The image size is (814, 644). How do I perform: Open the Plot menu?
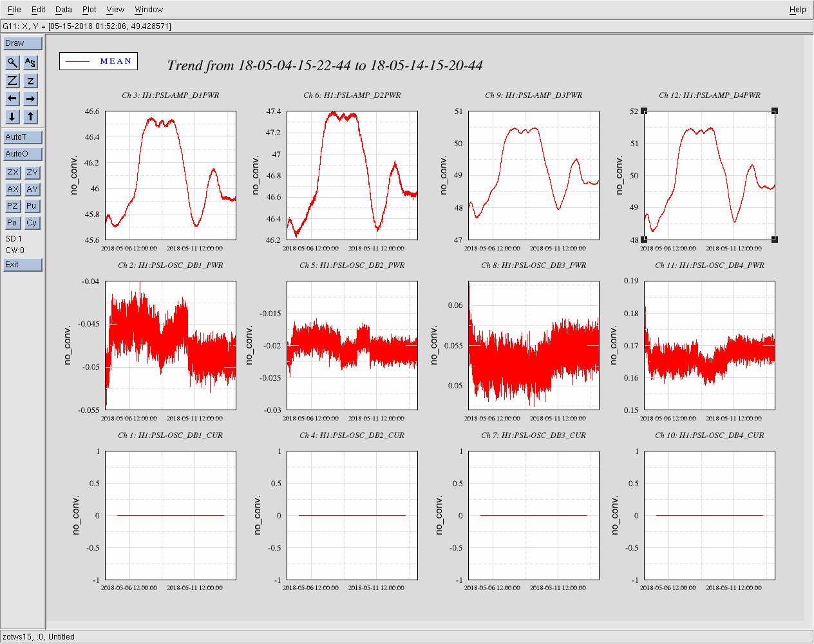pyautogui.click(x=90, y=10)
